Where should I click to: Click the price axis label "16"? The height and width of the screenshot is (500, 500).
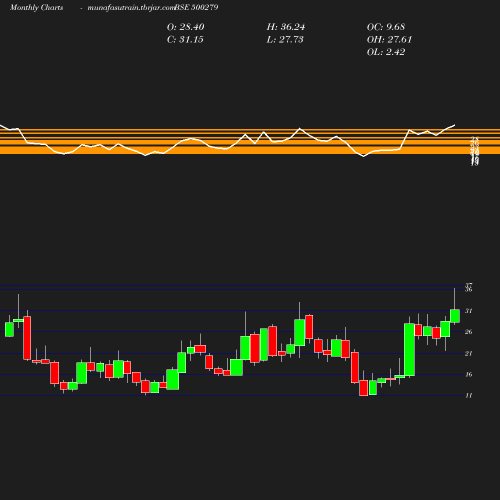(x=469, y=374)
